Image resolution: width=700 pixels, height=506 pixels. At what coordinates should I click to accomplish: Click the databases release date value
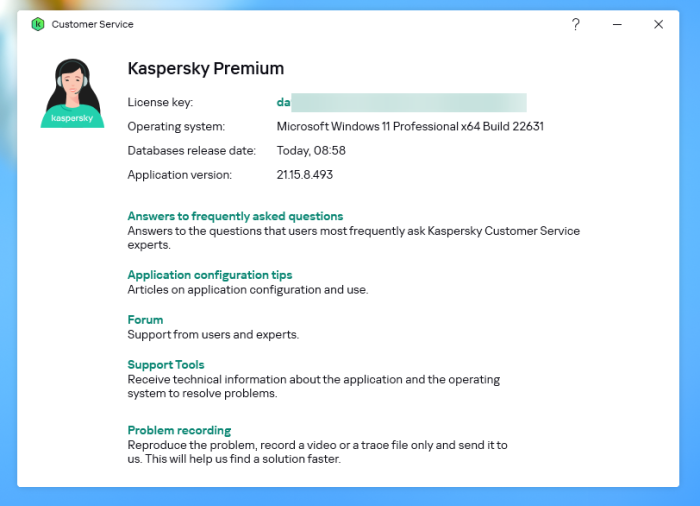tap(311, 151)
